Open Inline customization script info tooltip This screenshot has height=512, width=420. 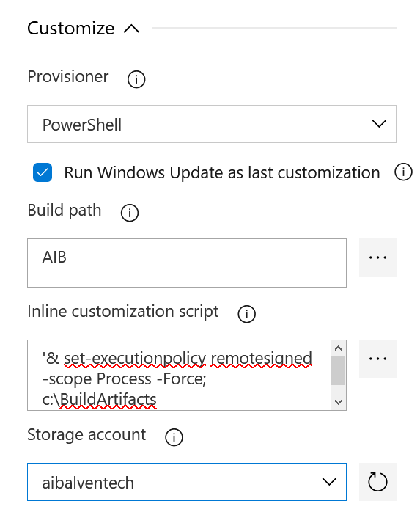point(246,314)
